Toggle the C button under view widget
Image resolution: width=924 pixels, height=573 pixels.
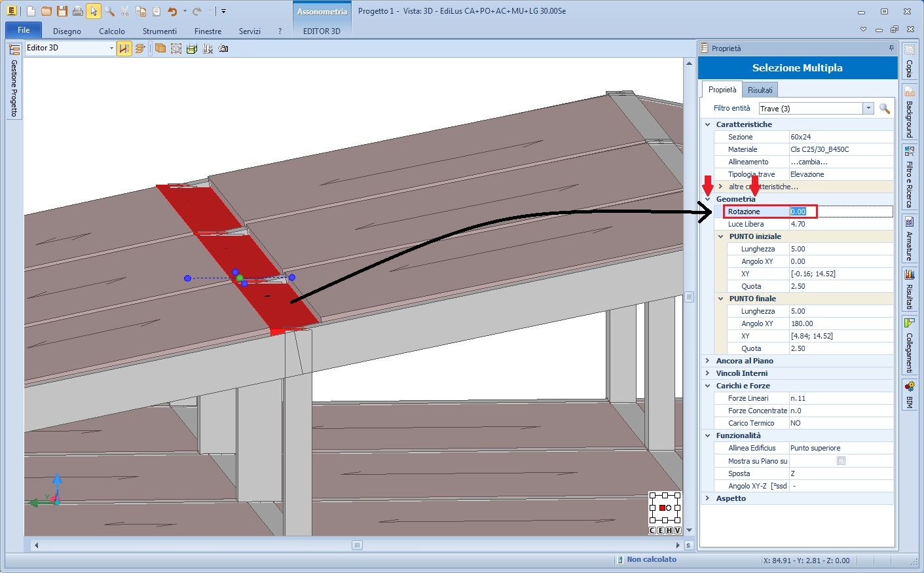click(x=652, y=530)
